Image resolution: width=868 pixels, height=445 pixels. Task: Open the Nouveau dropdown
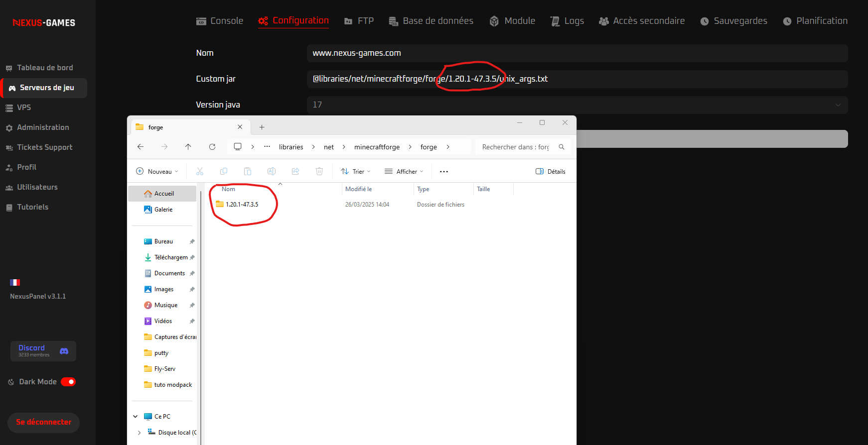pyautogui.click(x=157, y=171)
